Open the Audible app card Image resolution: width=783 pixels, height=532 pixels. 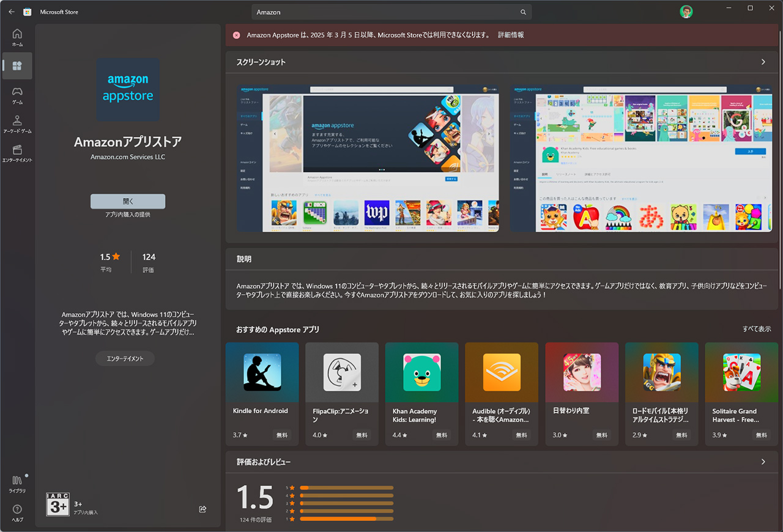click(502, 394)
